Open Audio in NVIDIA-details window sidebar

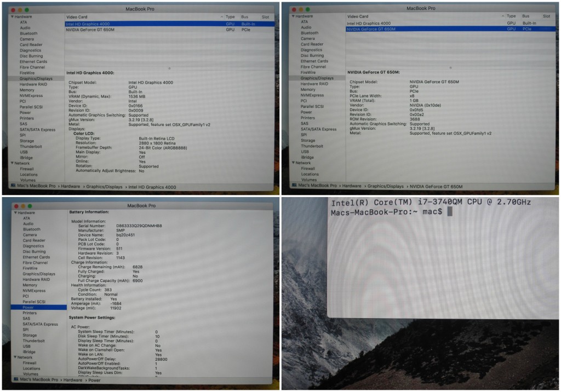(306, 27)
